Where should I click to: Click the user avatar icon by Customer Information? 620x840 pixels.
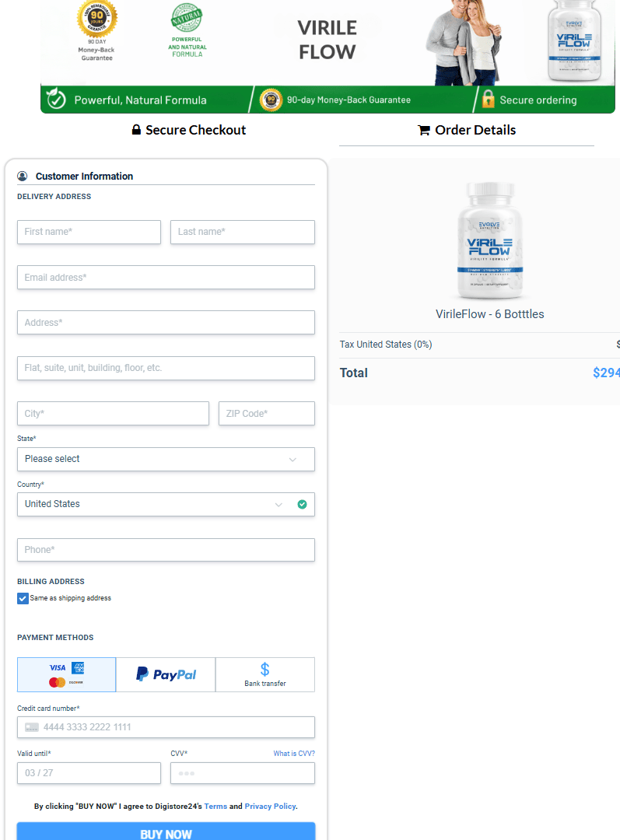pos(23,177)
